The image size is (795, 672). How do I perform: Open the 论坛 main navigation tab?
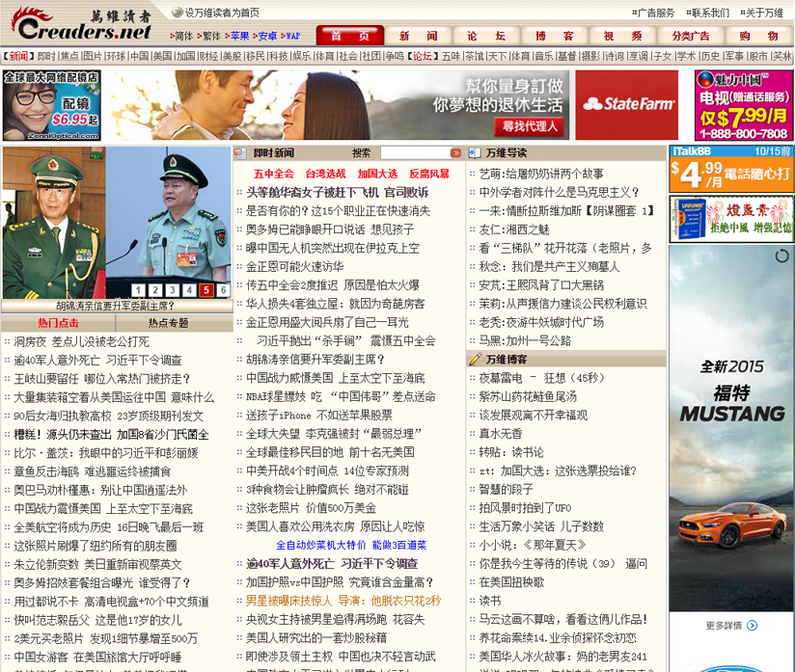point(486,36)
